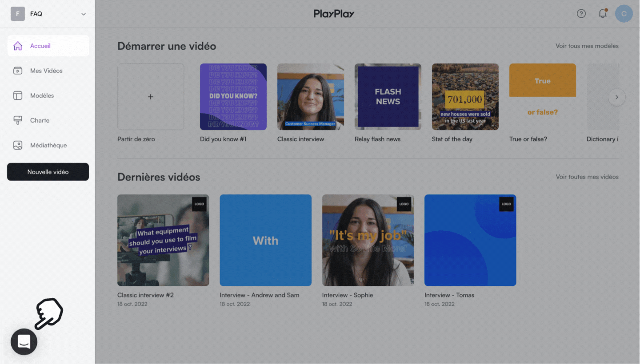Click the Charte paint roller icon
Screen dimensions: 640x364
click(18, 120)
